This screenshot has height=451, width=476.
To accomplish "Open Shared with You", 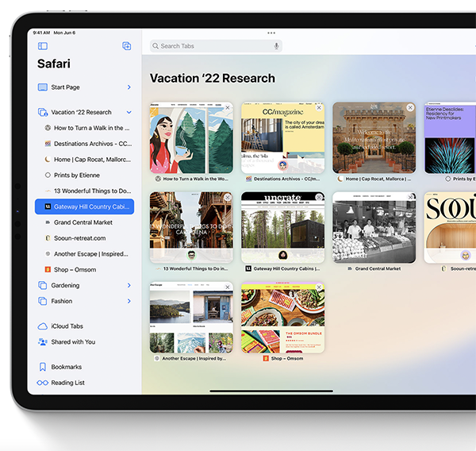I will [84, 342].
